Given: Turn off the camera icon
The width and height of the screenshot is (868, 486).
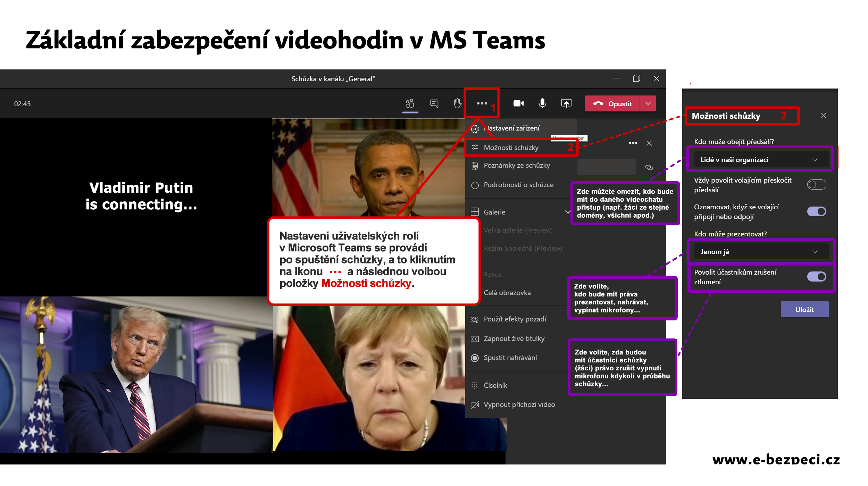Looking at the screenshot, I should 518,103.
